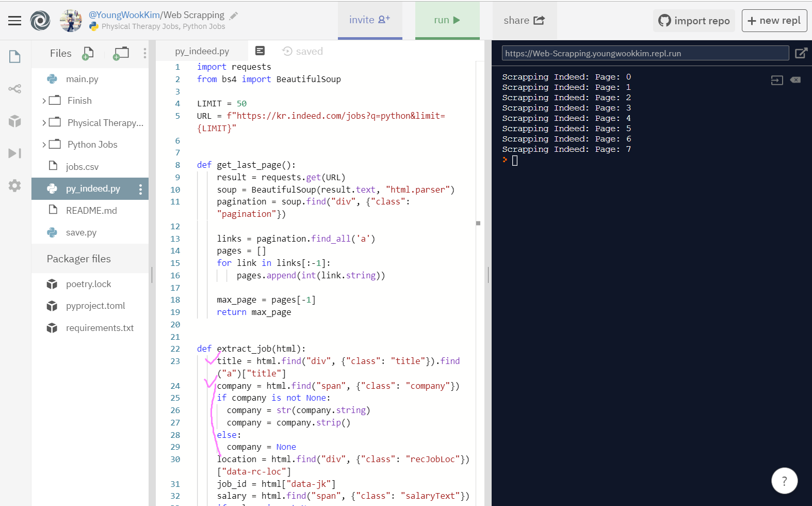Click 'Scrapping Indeed: Page: 7' console line

pos(566,149)
